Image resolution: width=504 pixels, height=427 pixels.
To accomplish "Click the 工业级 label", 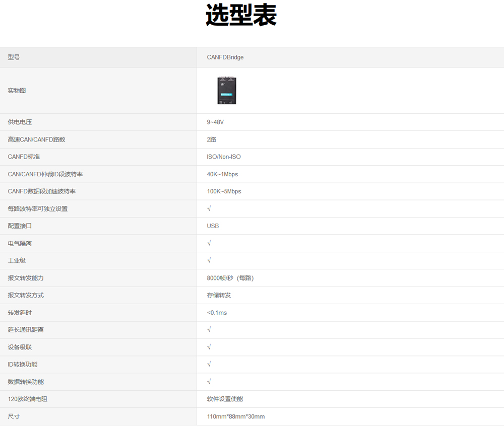I will pyautogui.click(x=17, y=260).
